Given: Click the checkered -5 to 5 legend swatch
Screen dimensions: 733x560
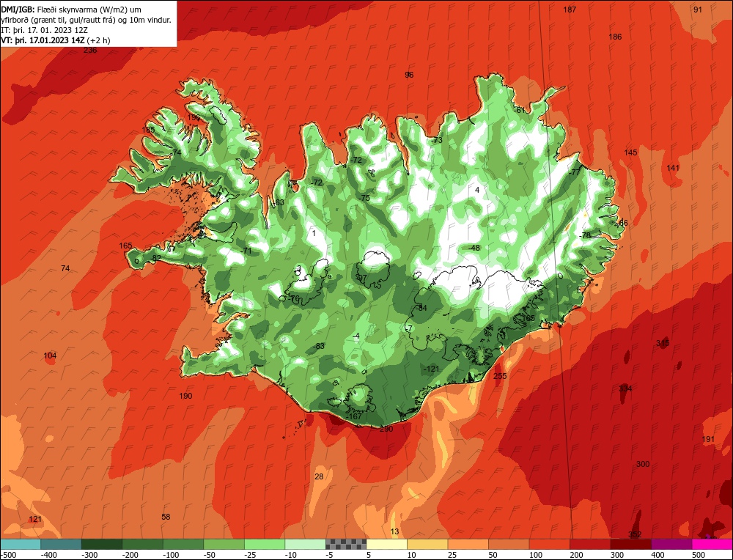Looking at the screenshot, I should 345,544.
